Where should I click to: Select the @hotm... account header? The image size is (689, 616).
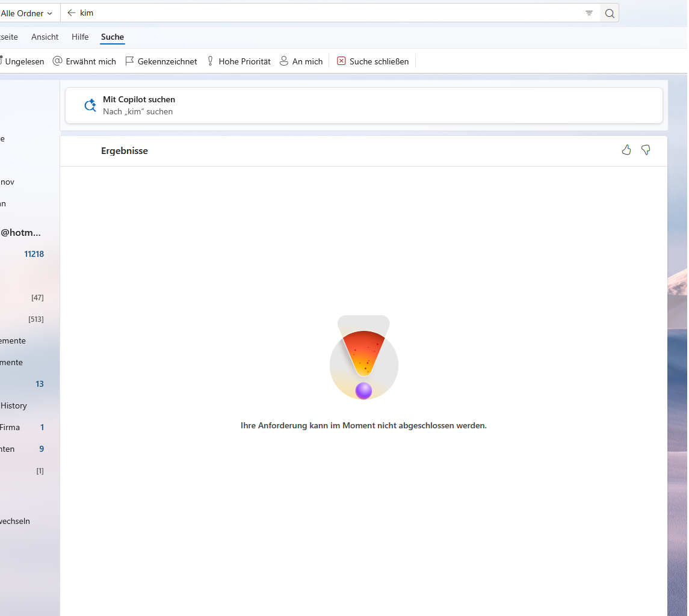(20, 232)
